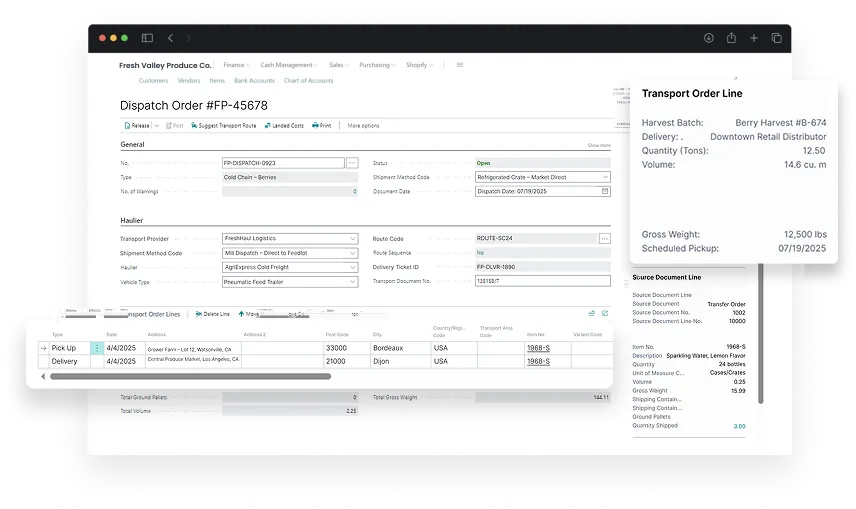This screenshot has width=856, height=509.
Task: Click Show more in General section
Action: click(598, 146)
